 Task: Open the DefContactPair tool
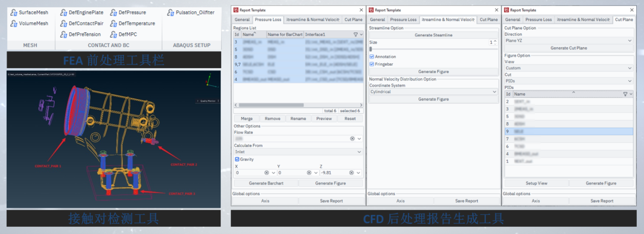pyautogui.click(x=82, y=23)
